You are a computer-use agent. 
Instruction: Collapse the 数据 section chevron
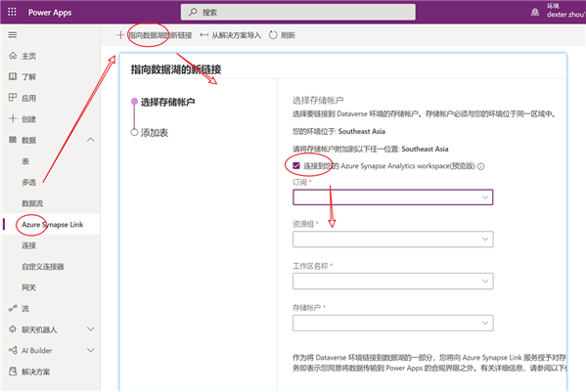[90, 140]
